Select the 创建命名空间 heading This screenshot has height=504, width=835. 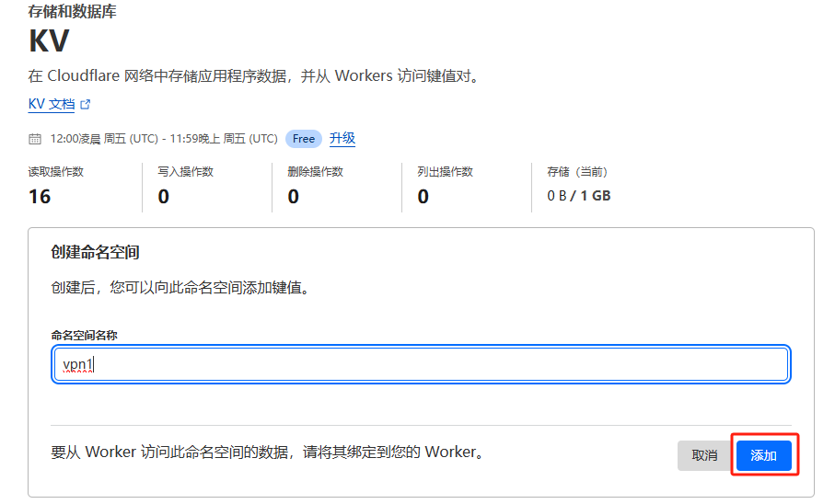tap(95, 252)
